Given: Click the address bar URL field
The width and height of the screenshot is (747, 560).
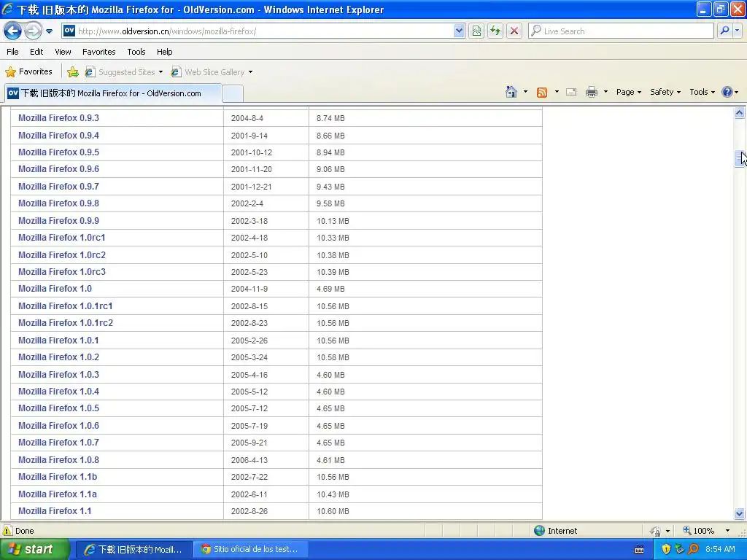Looking at the screenshot, I should 264,31.
